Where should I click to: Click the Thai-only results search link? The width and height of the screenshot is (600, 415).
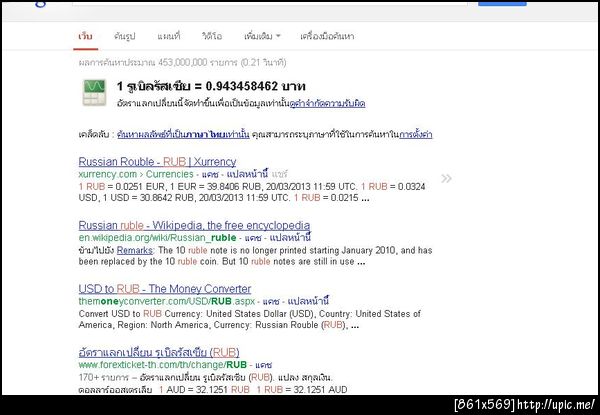point(183,135)
